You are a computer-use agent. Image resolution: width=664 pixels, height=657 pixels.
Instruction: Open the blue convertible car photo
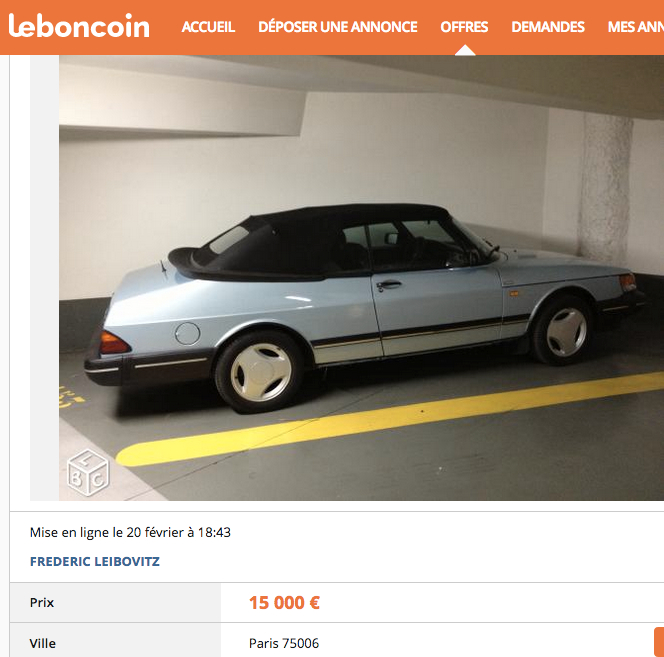361,278
